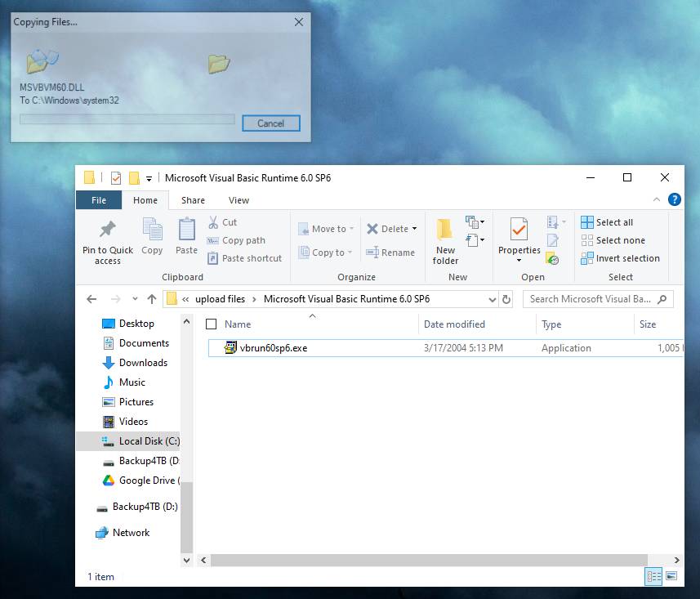Refresh the folder using address bar icon
Screen dimensions: 700x599
click(507, 299)
